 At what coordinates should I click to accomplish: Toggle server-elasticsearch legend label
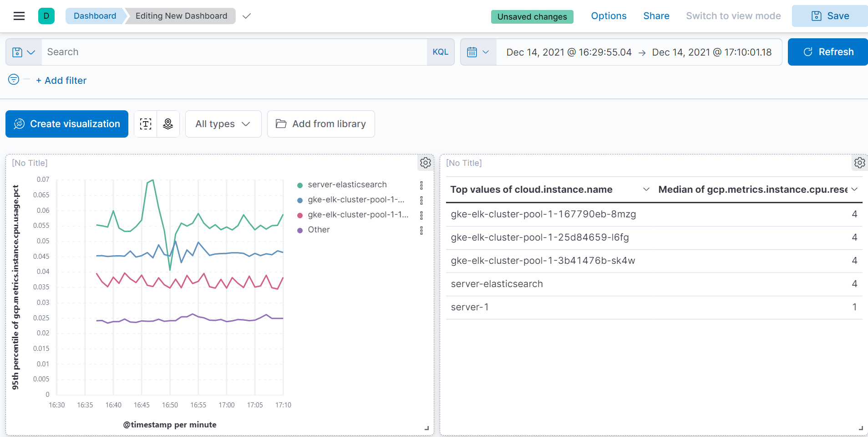347,185
